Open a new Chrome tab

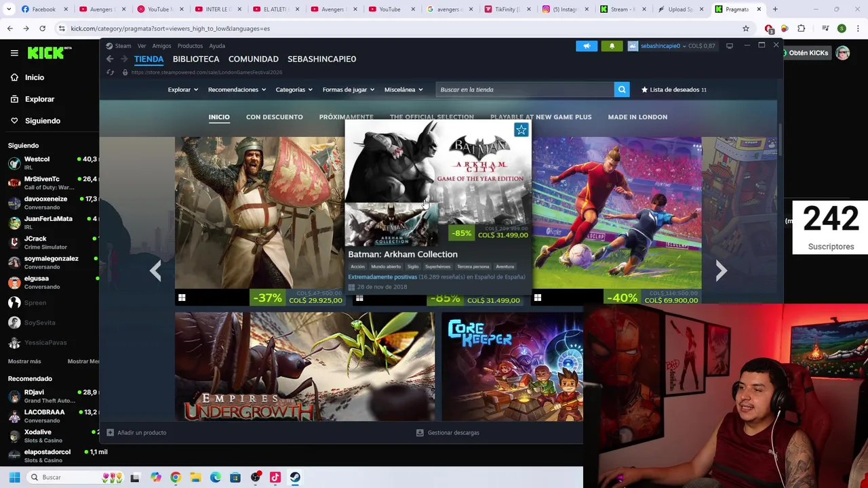(x=775, y=9)
